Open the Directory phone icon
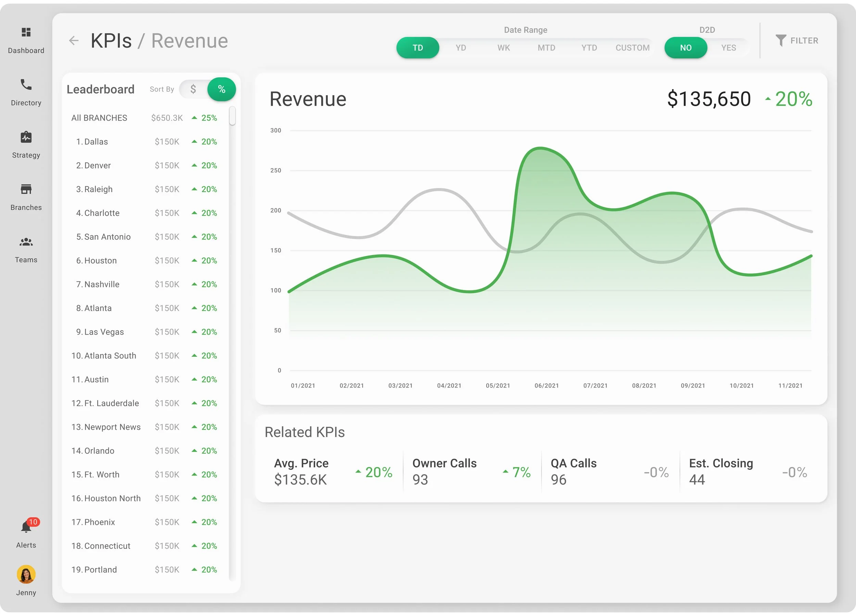 click(26, 85)
